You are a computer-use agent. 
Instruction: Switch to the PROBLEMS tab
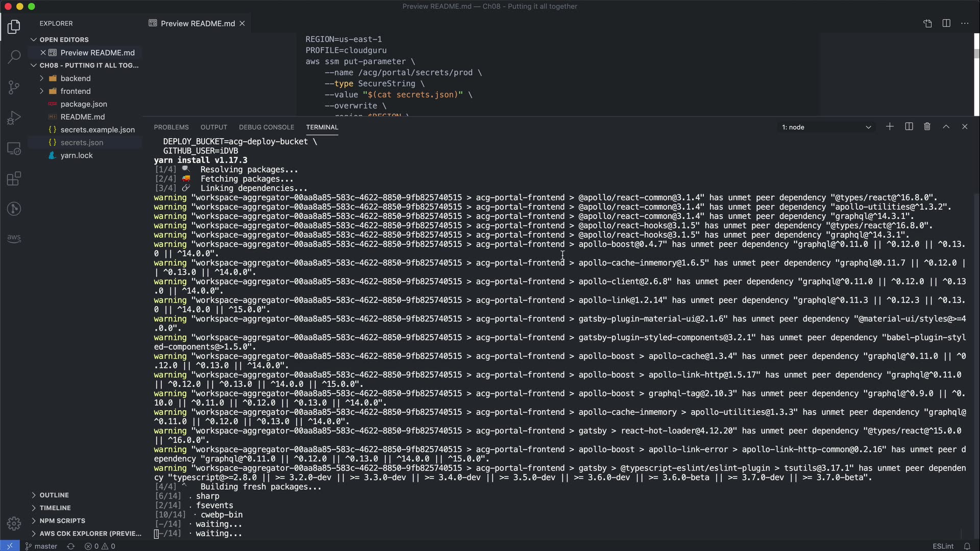pyautogui.click(x=171, y=127)
